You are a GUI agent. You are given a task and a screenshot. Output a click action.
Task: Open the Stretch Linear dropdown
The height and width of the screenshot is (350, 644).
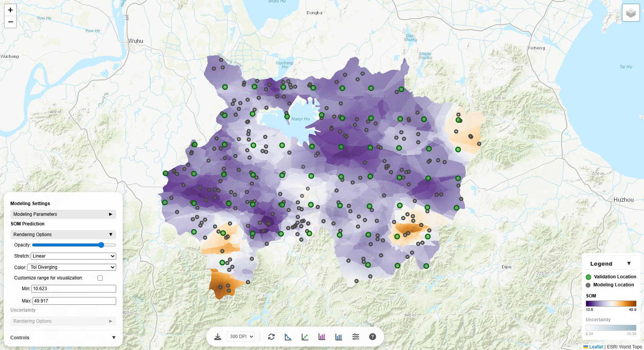(73, 256)
